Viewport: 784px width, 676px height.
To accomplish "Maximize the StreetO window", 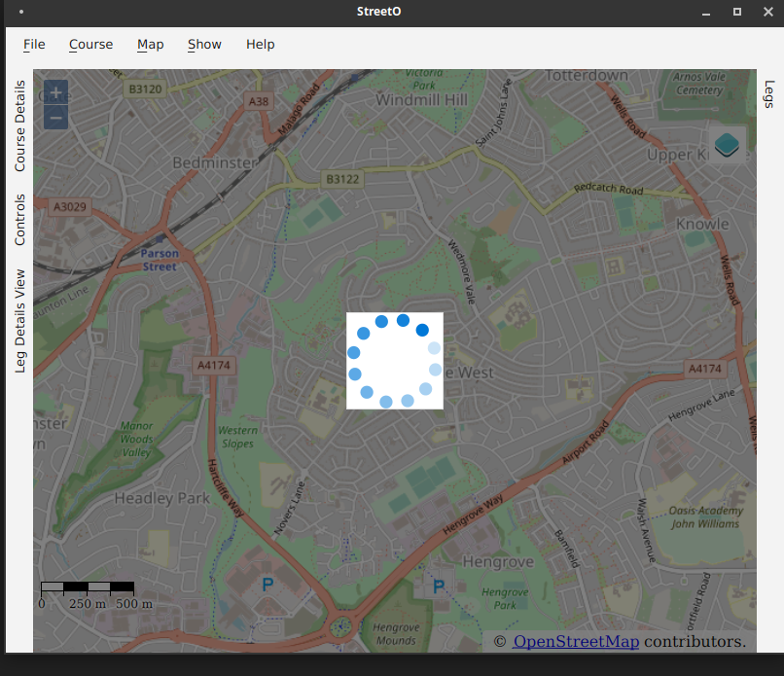I will coord(737,12).
